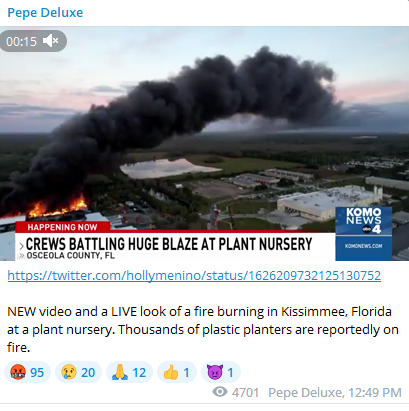The height and width of the screenshot is (411, 409).
Task: Toggle the purple devil reaction
Action: [221, 372]
